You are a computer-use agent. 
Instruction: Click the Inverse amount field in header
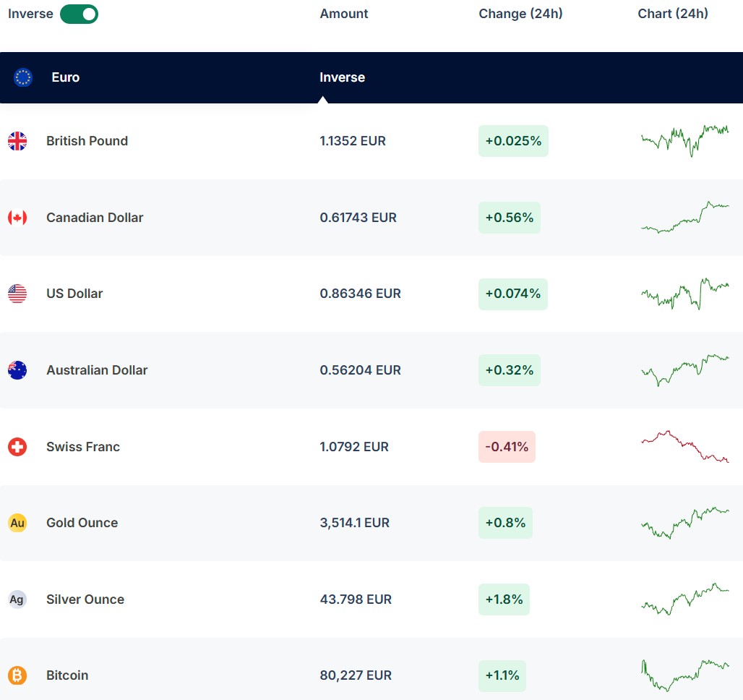342,77
